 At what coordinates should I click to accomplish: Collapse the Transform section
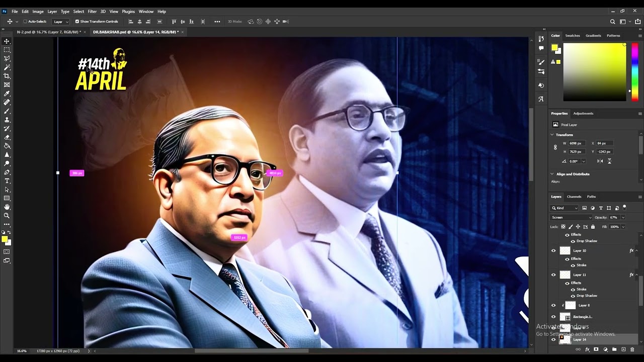pyautogui.click(x=552, y=135)
